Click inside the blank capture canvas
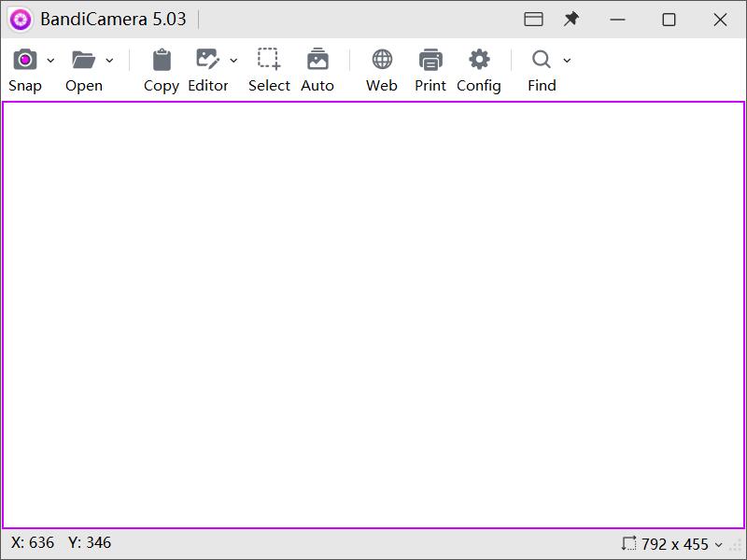The image size is (747, 560). [x=373, y=315]
